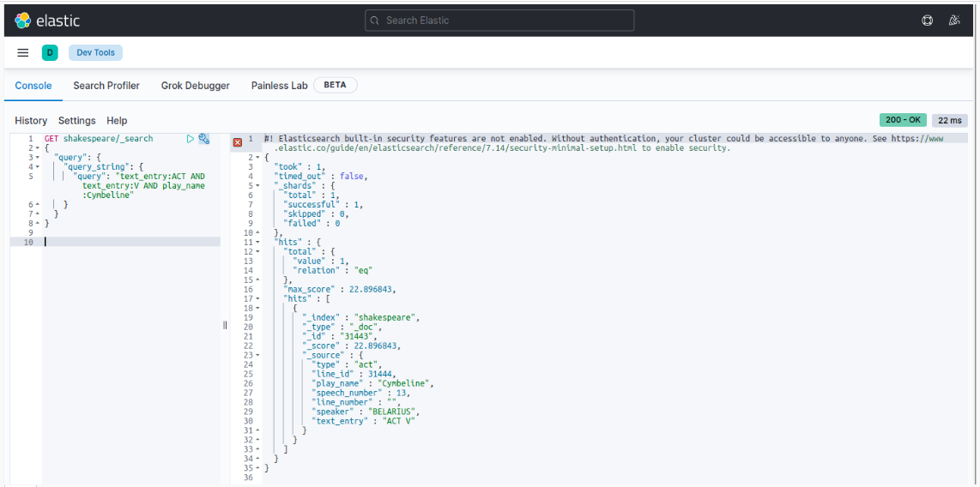Click "relation" : "eq" line

pos(332,270)
